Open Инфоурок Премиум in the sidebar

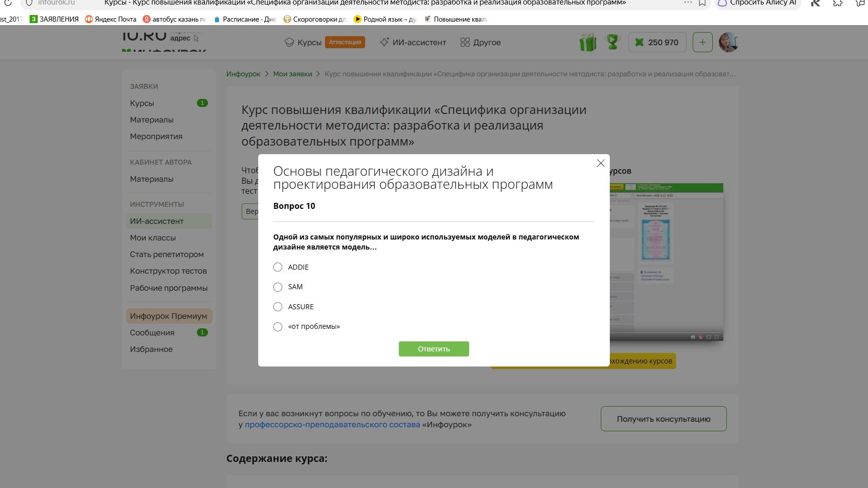(x=169, y=316)
